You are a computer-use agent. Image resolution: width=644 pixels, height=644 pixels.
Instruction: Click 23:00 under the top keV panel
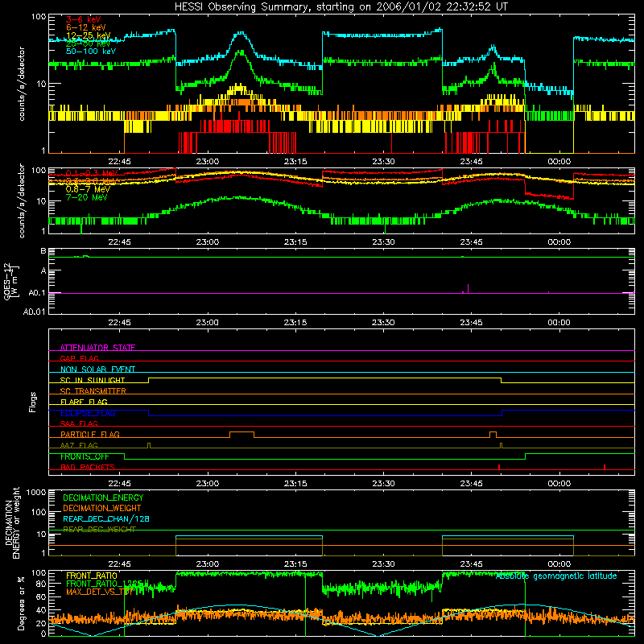(x=208, y=162)
